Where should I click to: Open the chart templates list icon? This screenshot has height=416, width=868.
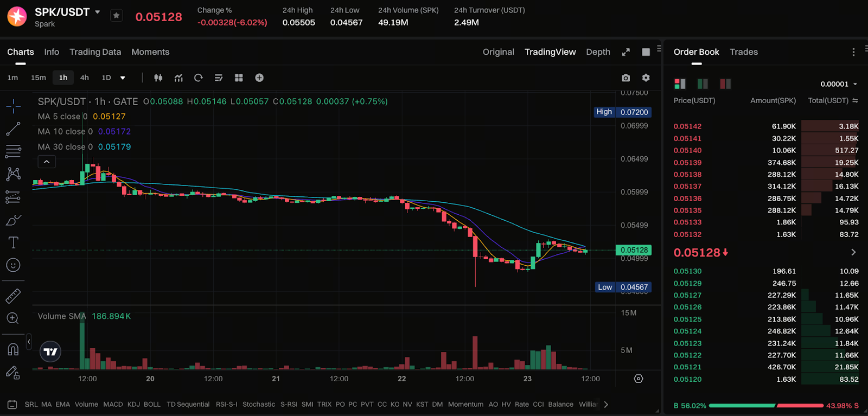click(x=219, y=78)
